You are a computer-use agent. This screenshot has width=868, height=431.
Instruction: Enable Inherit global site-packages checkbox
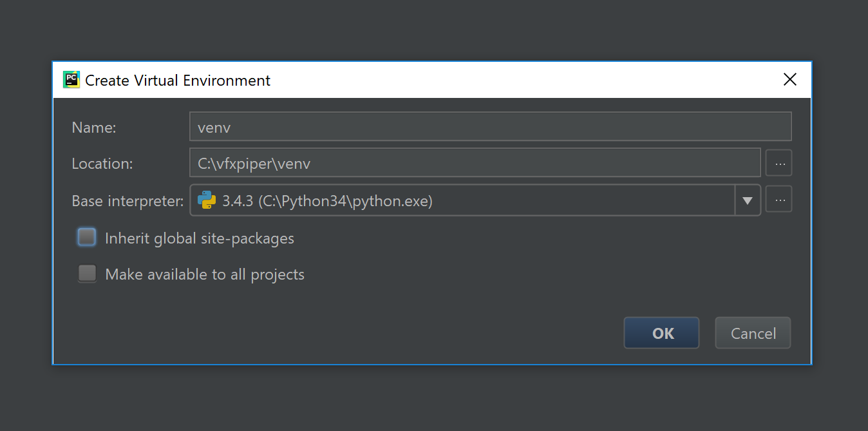(87, 238)
